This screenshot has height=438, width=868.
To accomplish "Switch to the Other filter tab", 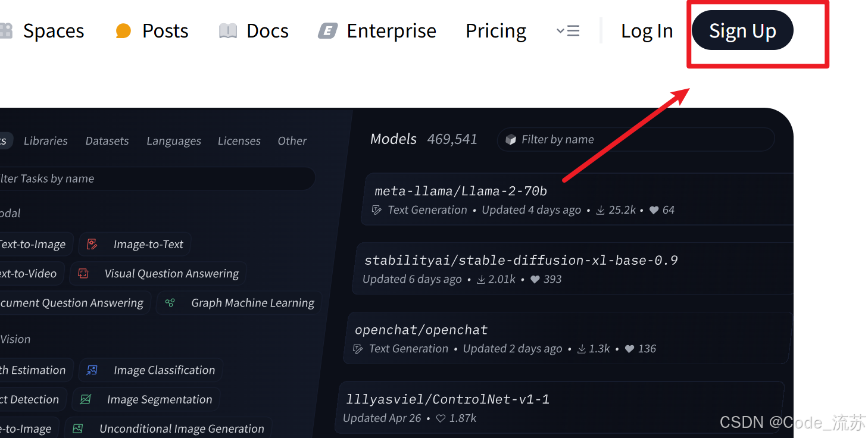I will 292,141.
